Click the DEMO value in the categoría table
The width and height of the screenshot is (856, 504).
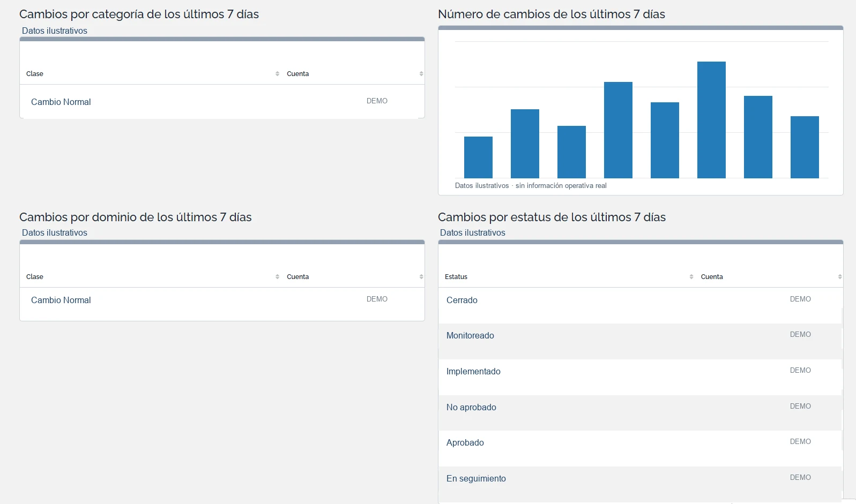(377, 101)
